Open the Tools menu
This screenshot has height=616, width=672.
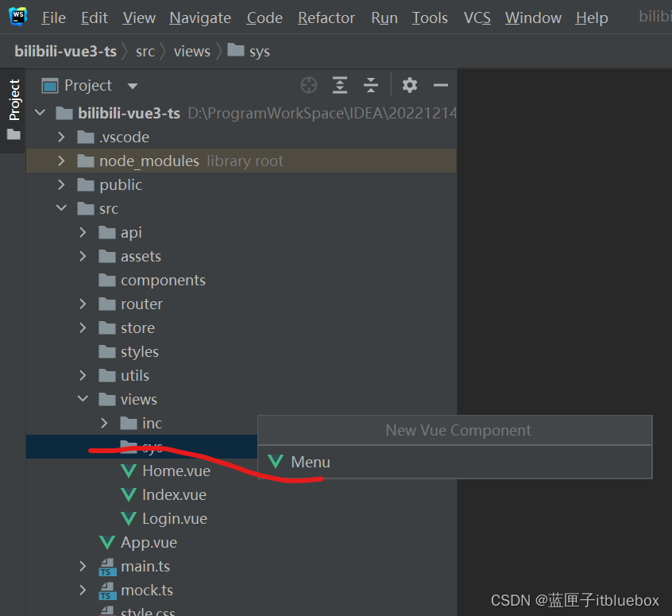point(430,18)
